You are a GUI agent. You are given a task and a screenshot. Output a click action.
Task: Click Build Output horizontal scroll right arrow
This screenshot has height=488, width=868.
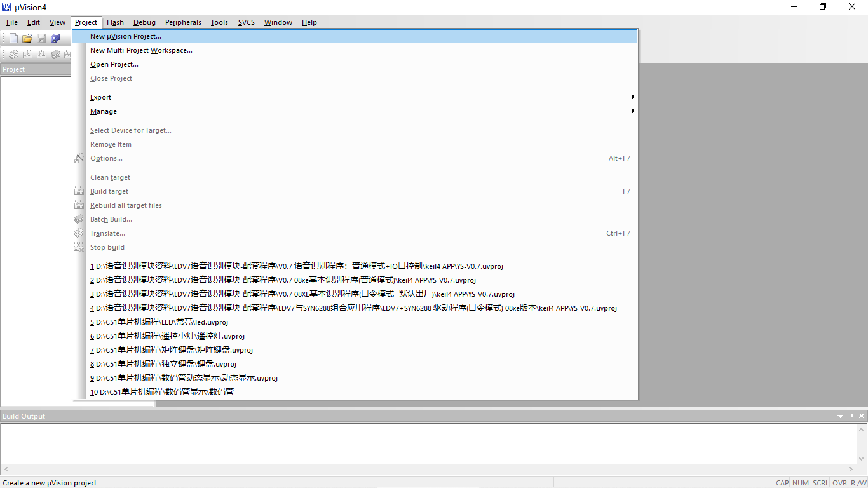click(x=852, y=470)
